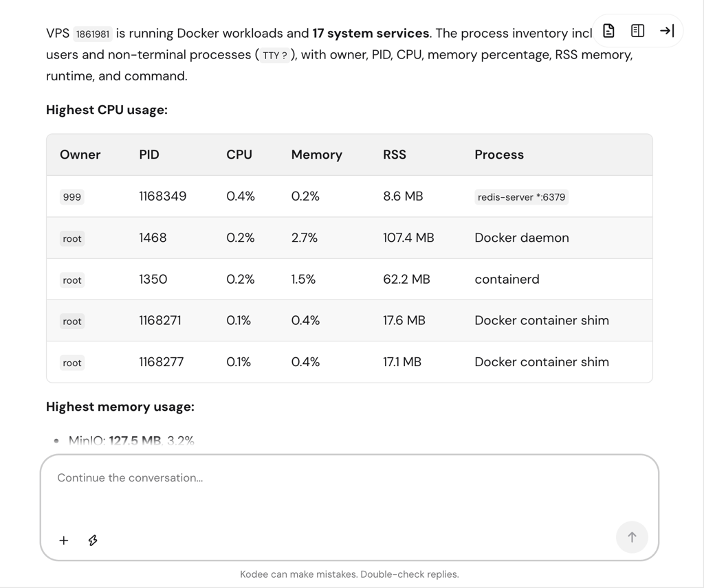Image resolution: width=704 pixels, height=588 pixels.
Task: Click PID 1168349 cell
Action: [x=162, y=196]
